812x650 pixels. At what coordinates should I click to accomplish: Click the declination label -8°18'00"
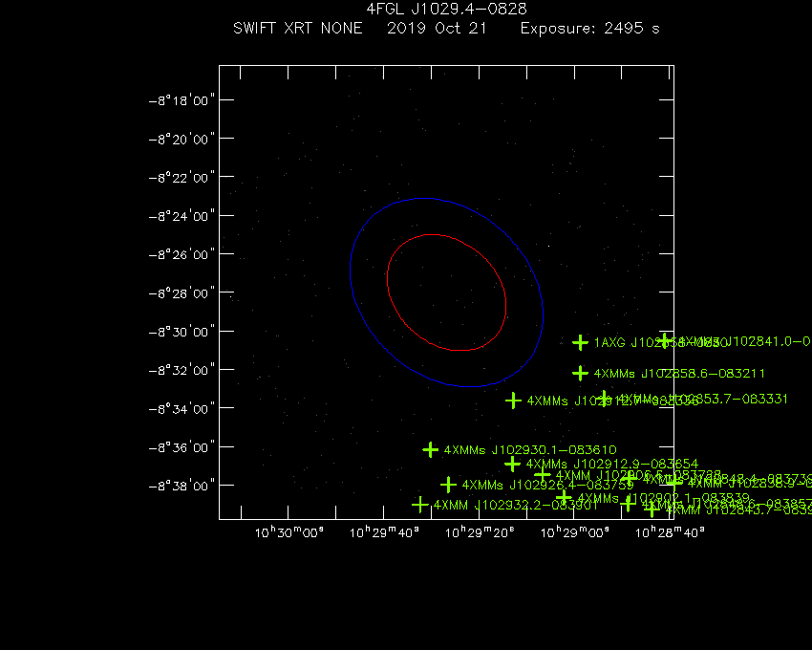[182, 100]
